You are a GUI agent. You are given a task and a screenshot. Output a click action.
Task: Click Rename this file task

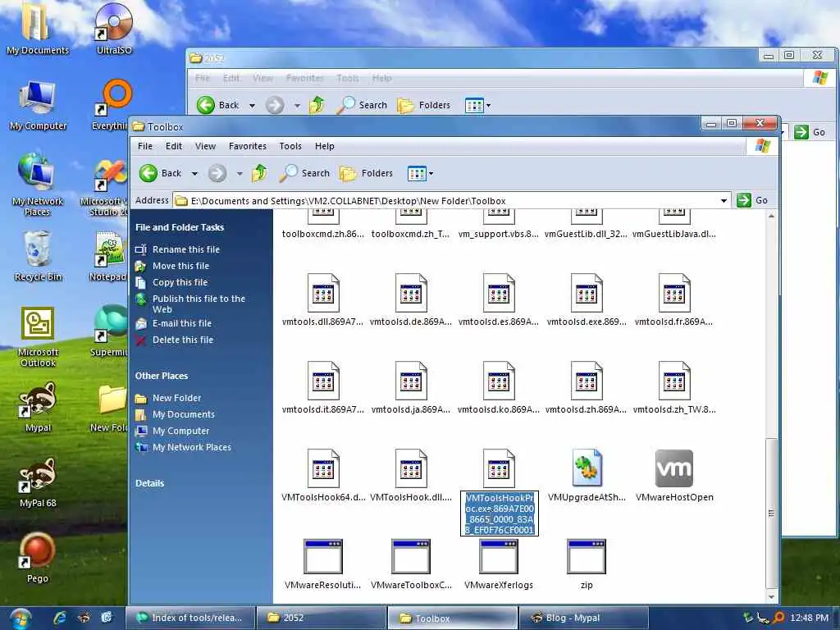[x=186, y=249]
